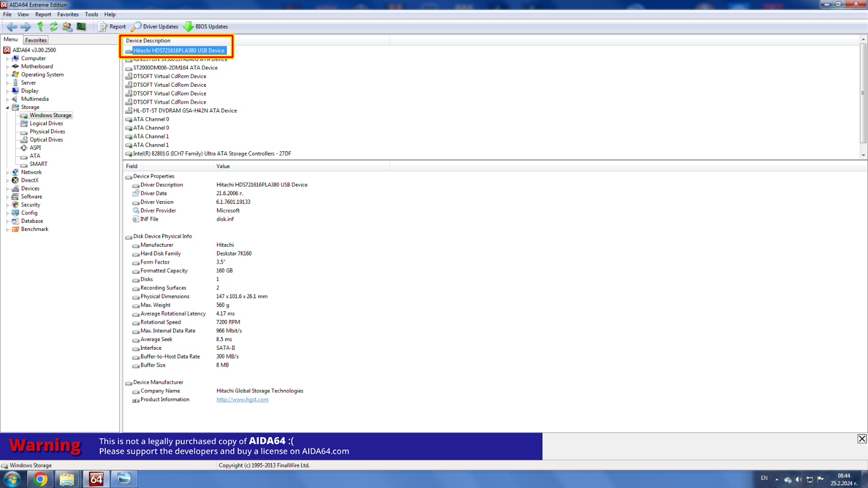The width and height of the screenshot is (868, 488).
Task: Click the Rotational Speed value 7200 RPM
Action: pyautogui.click(x=228, y=322)
